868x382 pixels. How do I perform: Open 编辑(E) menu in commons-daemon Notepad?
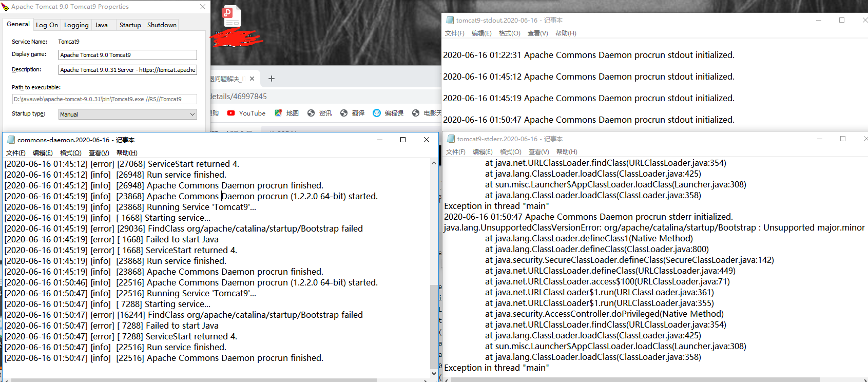tap(43, 152)
